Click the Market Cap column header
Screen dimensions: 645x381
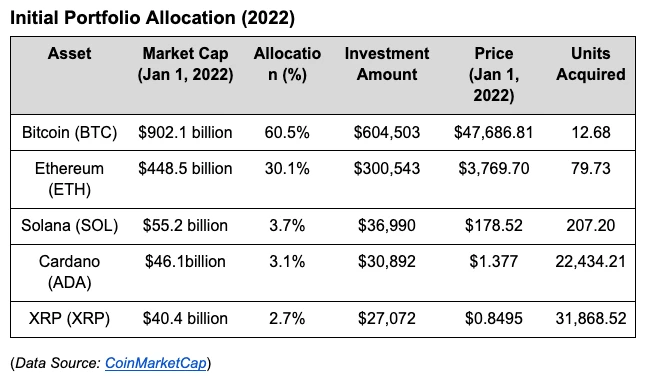(186, 64)
